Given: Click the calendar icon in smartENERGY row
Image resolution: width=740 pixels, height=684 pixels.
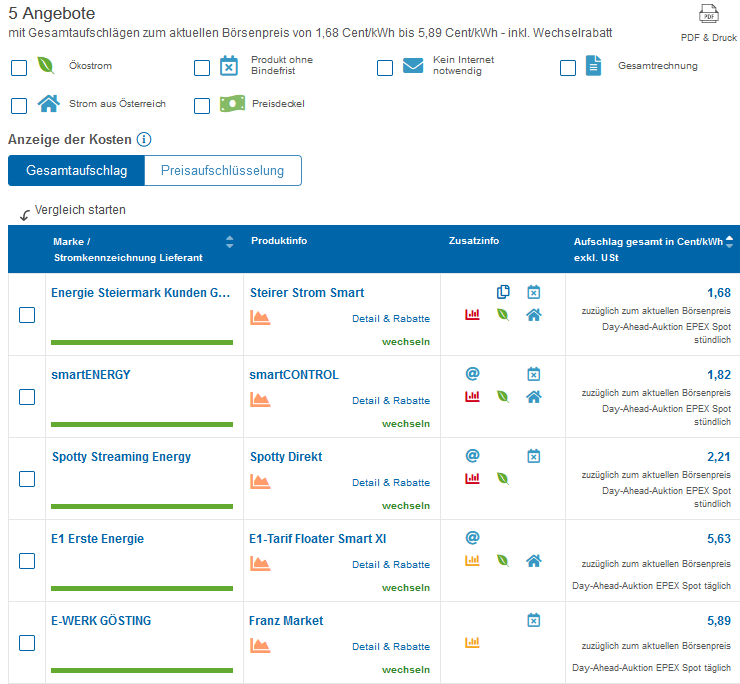Looking at the screenshot, I should [x=534, y=374].
